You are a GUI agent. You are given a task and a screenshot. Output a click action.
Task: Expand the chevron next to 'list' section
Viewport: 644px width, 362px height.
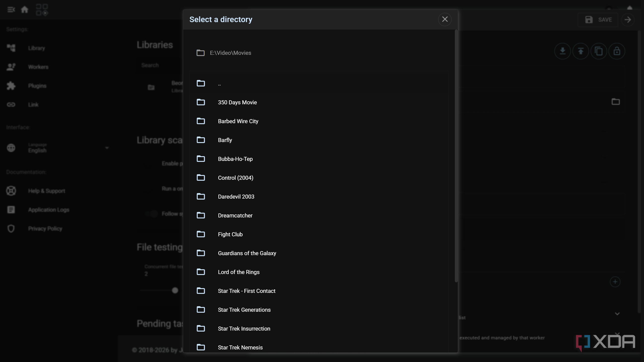tap(617, 314)
